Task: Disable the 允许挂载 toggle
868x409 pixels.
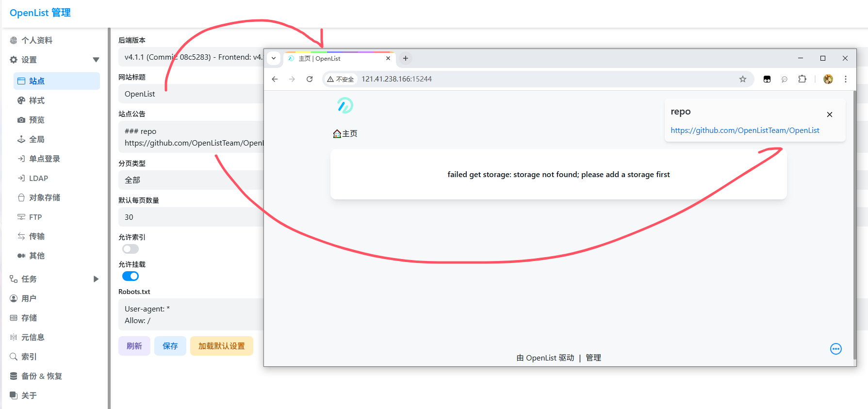Action: click(x=131, y=276)
